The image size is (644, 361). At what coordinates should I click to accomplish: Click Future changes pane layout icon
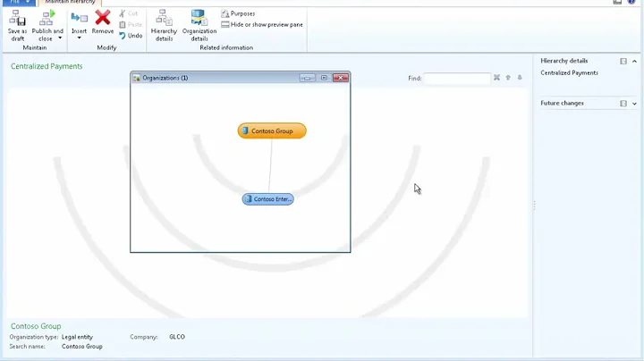(x=623, y=104)
